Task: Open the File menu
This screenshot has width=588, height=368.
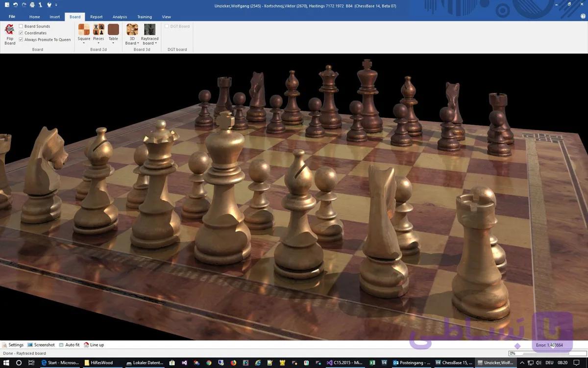Action: pos(12,17)
